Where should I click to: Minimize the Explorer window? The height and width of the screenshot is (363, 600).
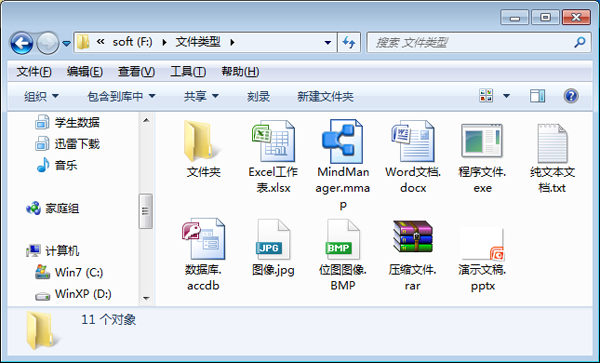pos(515,17)
